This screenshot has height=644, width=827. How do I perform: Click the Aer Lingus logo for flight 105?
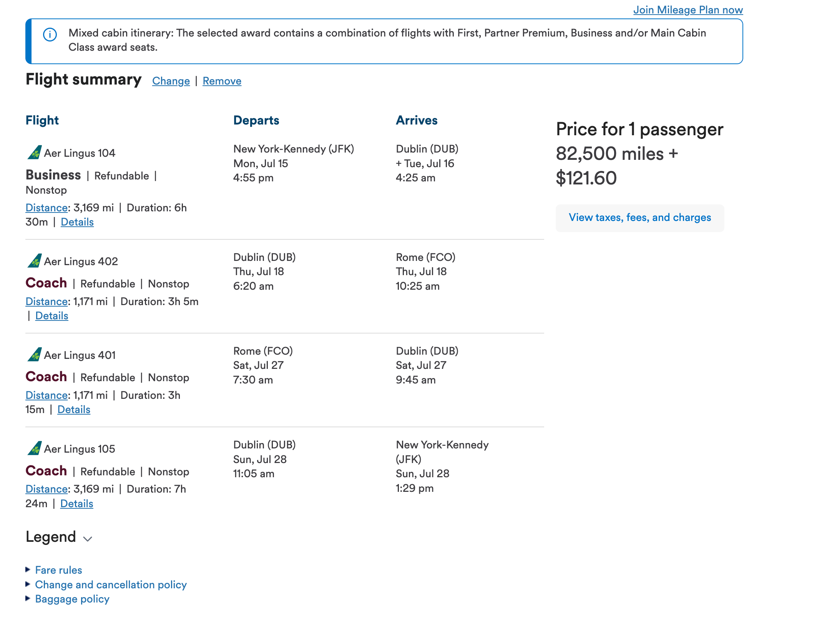(34, 448)
